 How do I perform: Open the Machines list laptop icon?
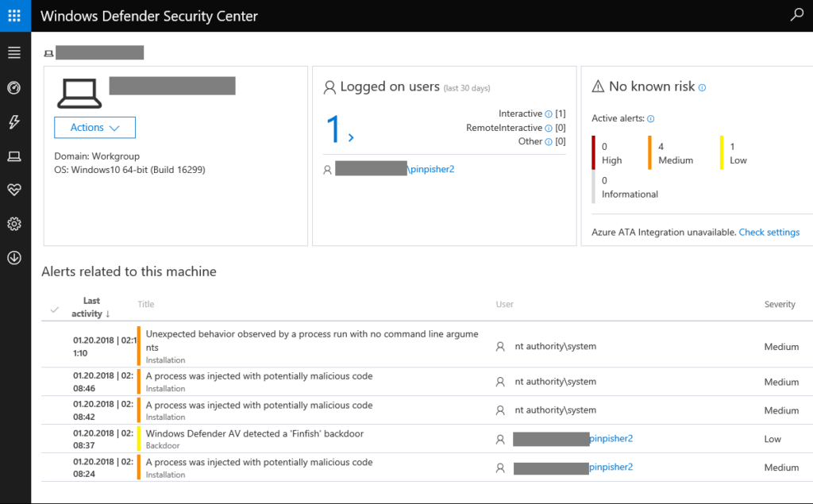point(13,156)
